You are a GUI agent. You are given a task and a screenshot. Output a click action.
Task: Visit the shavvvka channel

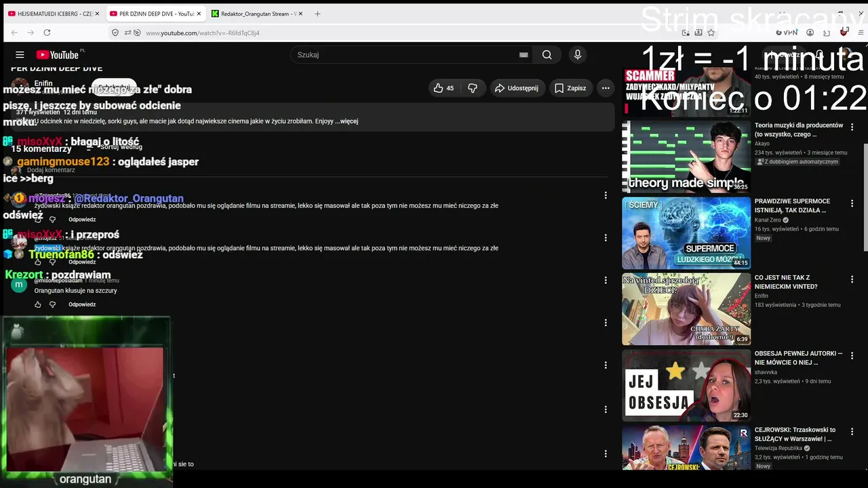click(x=766, y=372)
